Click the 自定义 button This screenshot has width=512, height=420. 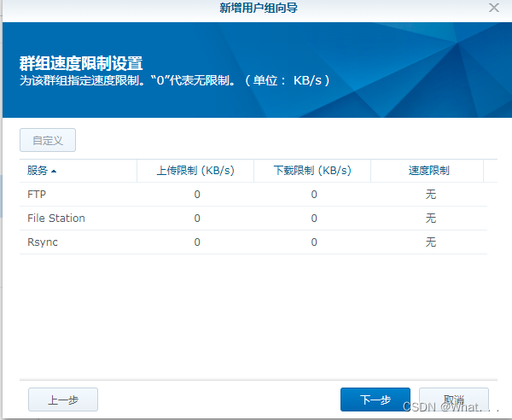pos(48,140)
